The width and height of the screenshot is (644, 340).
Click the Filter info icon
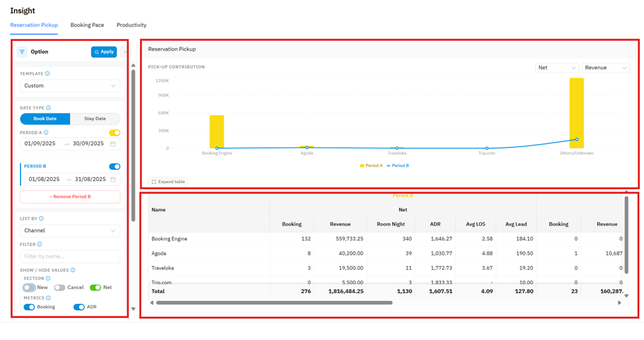40,244
